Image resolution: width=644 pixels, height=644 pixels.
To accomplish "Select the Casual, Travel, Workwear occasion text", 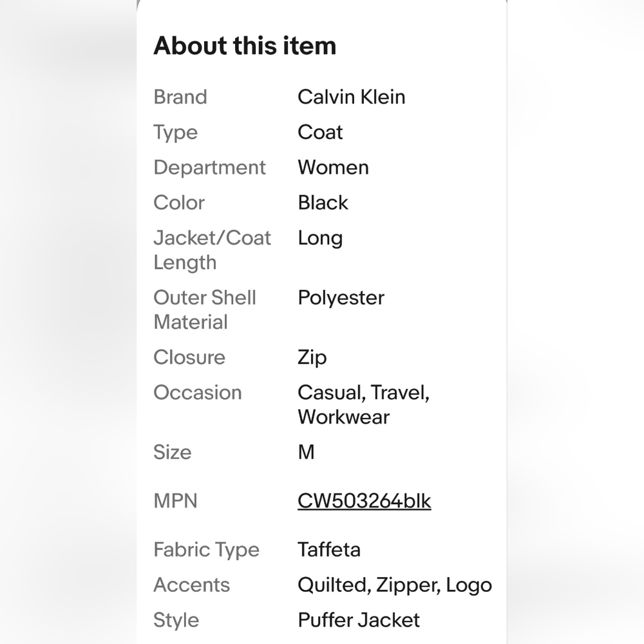I will coord(363,404).
